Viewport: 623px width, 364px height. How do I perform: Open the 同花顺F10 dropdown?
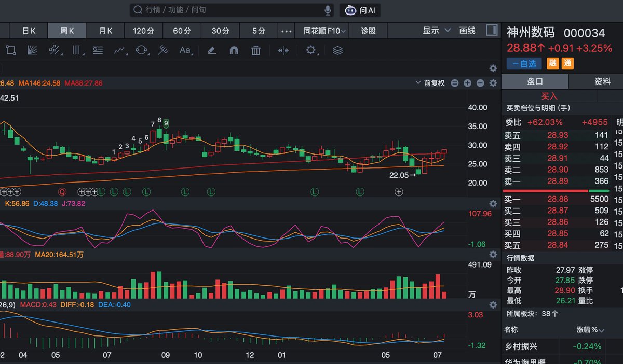click(325, 31)
